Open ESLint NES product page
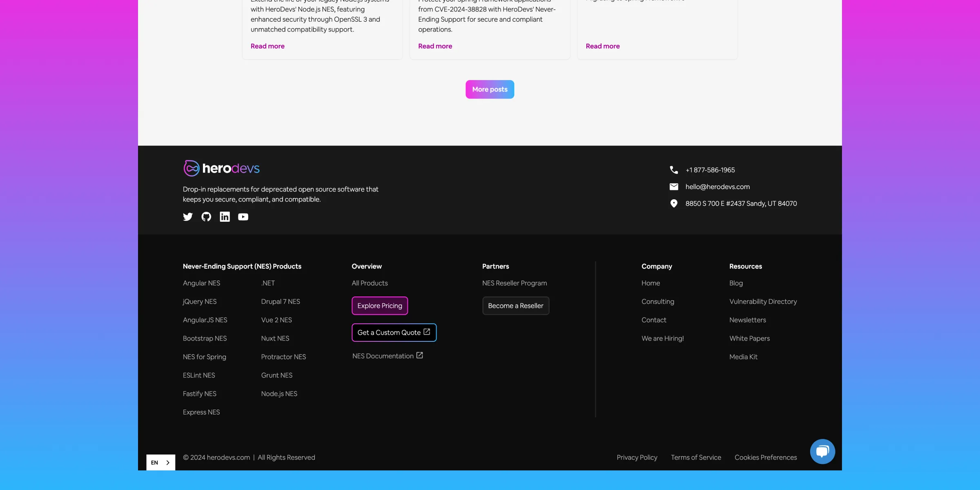The height and width of the screenshot is (490, 980). 199,375
